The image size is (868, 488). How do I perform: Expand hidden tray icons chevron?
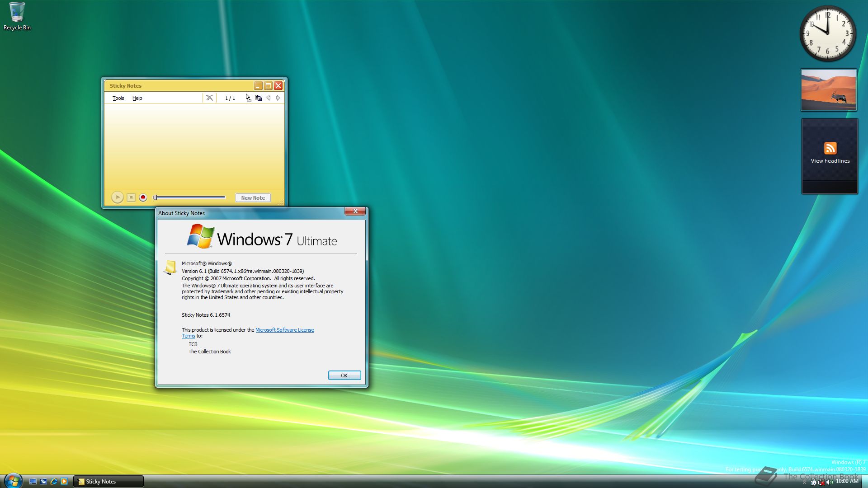pos(804,482)
